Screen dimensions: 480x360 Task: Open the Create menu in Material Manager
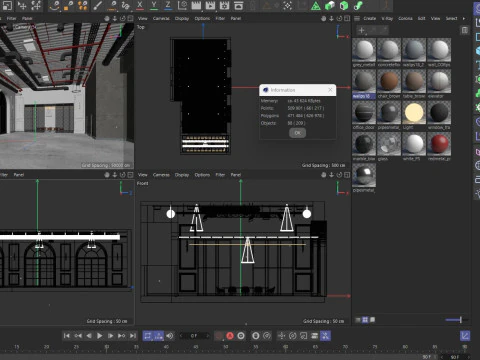[x=370, y=18]
